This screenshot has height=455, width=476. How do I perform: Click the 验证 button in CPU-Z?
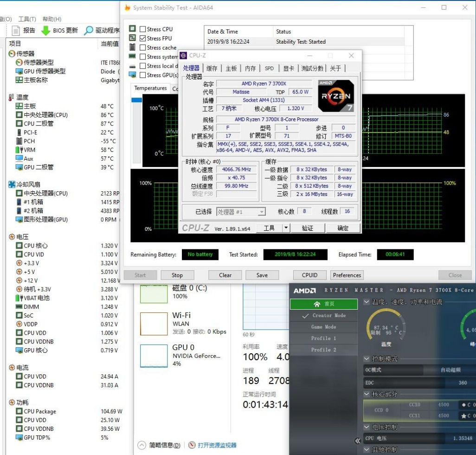pos(307,227)
